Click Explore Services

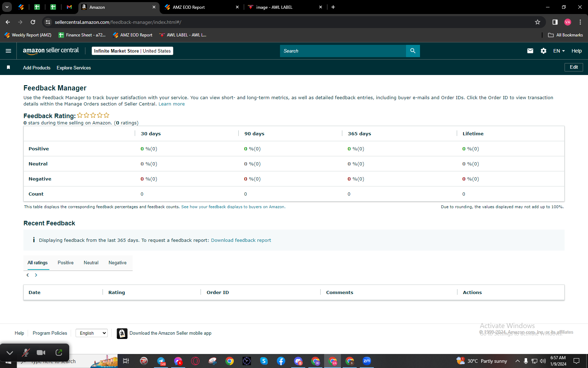pyautogui.click(x=74, y=68)
